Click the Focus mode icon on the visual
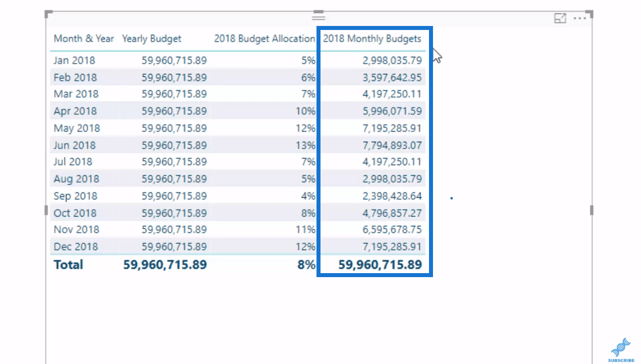 point(560,18)
